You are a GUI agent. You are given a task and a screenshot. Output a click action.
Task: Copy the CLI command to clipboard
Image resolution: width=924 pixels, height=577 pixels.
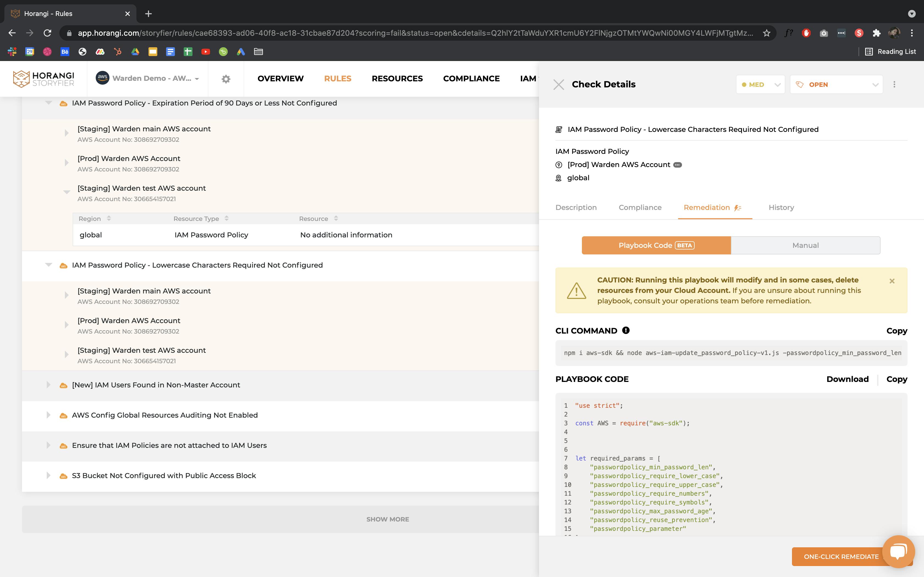point(897,330)
